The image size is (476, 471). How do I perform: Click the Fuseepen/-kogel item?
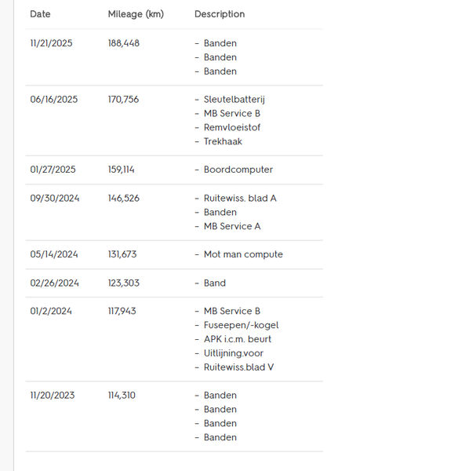241,325
